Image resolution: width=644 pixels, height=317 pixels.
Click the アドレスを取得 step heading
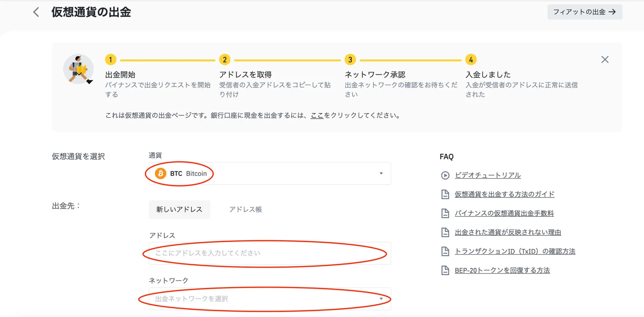click(246, 74)
